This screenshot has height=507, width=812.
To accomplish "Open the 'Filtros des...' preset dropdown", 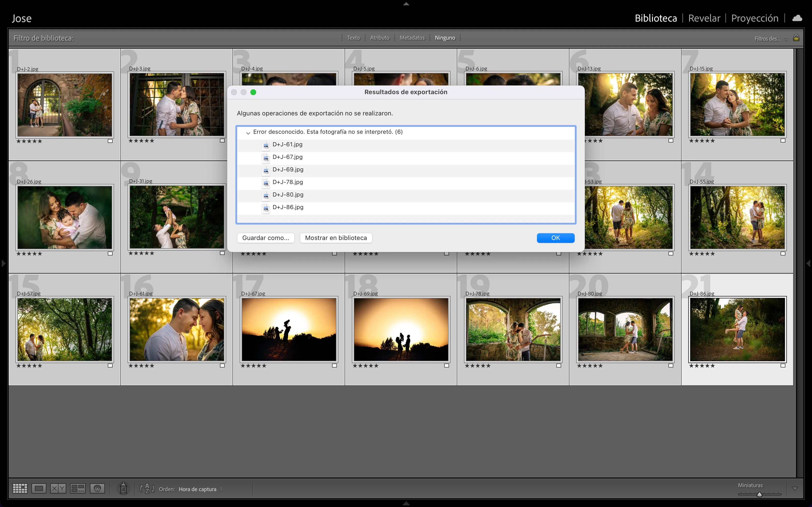I will point(770,39).
